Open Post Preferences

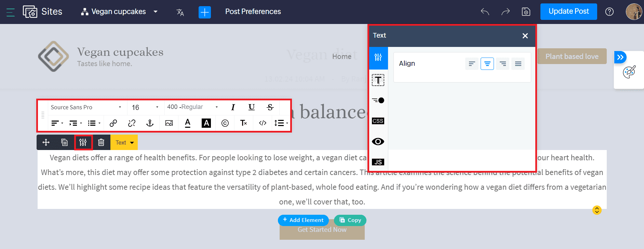pos(253,12)
